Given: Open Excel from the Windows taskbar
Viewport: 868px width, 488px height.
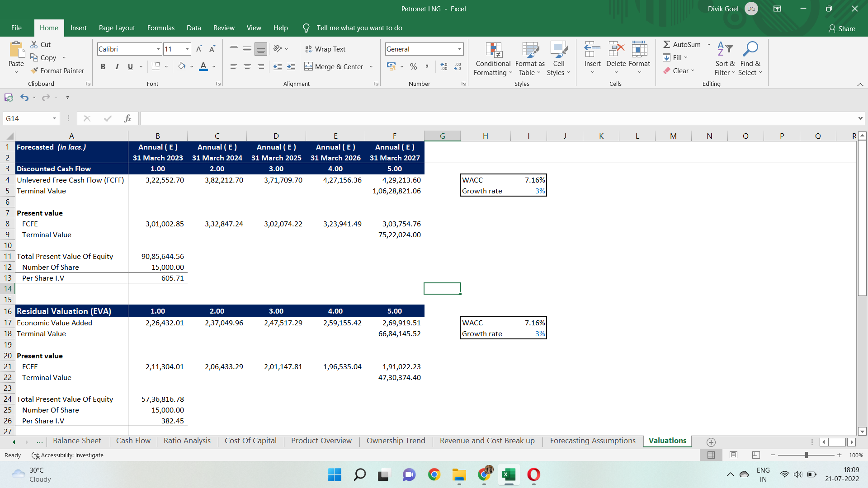Looking at the screenshot, I should point(509,474).
